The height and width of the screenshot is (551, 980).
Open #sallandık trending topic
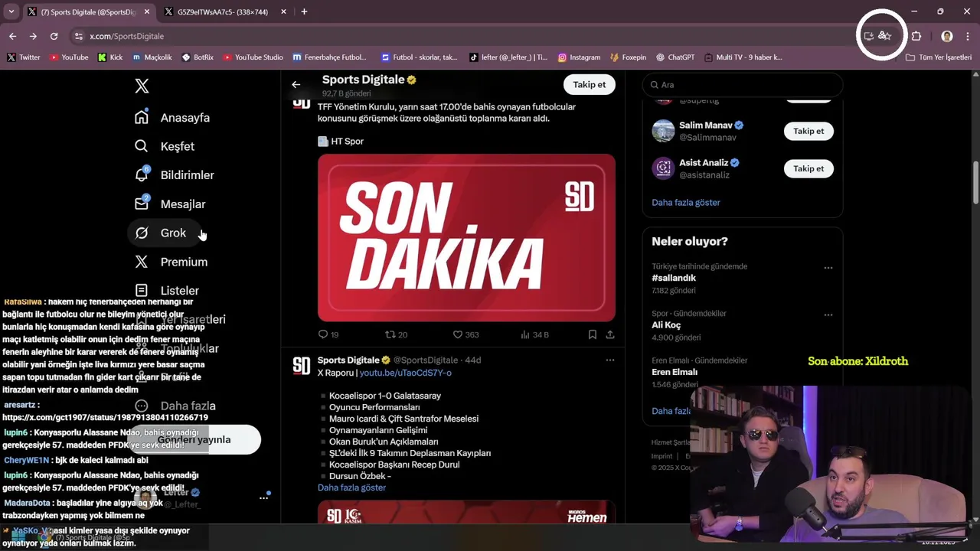coord(674,279)
